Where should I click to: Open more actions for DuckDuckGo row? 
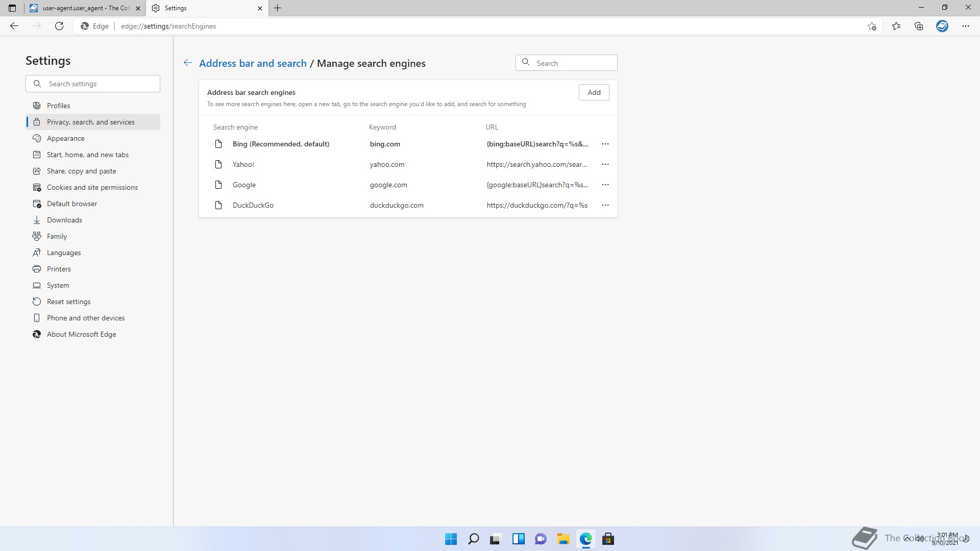[x=605, y=205]
